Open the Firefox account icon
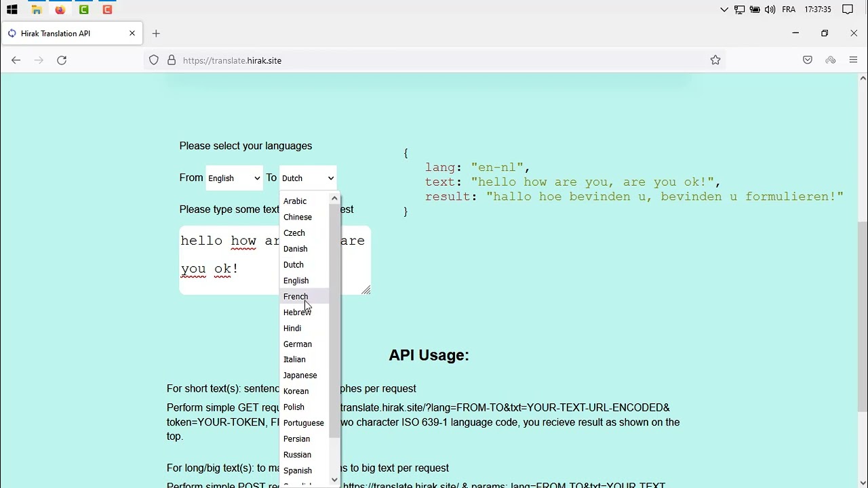 coord(831,60)
